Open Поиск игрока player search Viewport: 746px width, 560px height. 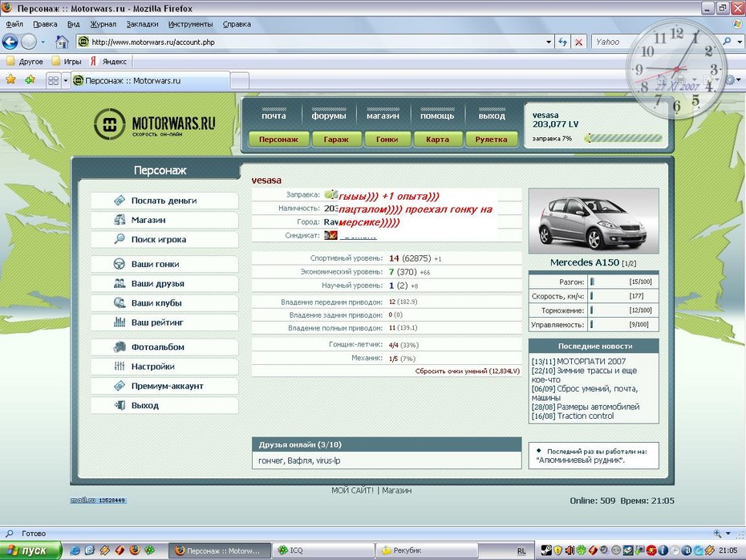(x=164, y=240)
